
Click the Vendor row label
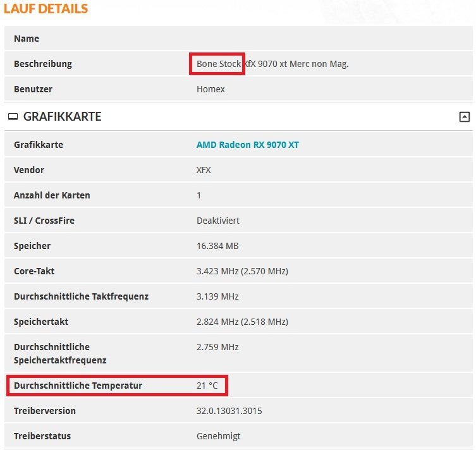pos(29,170)
